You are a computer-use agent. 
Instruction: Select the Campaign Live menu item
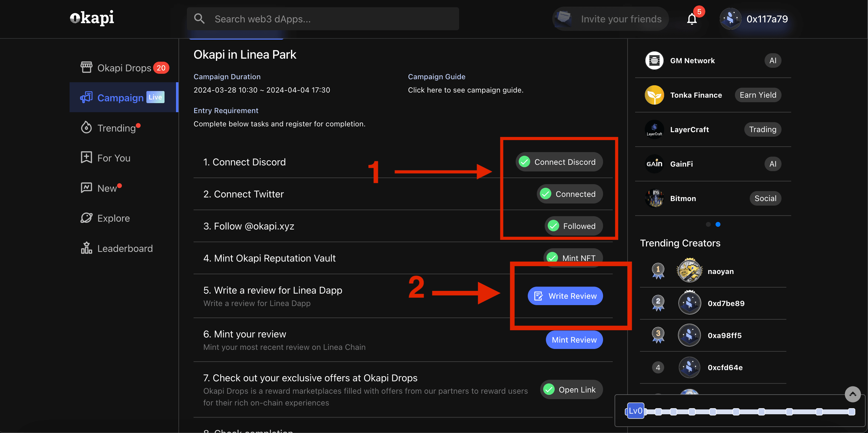coord(123,97)
